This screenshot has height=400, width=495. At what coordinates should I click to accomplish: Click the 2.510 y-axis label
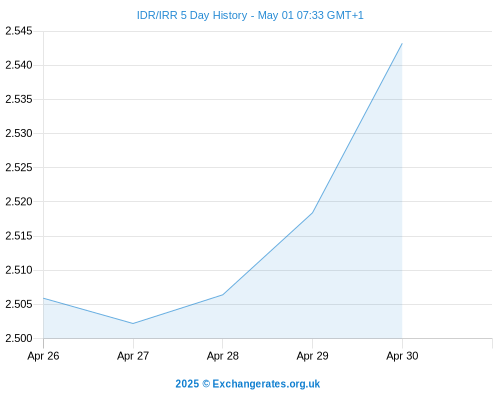(x=19, y=270)
